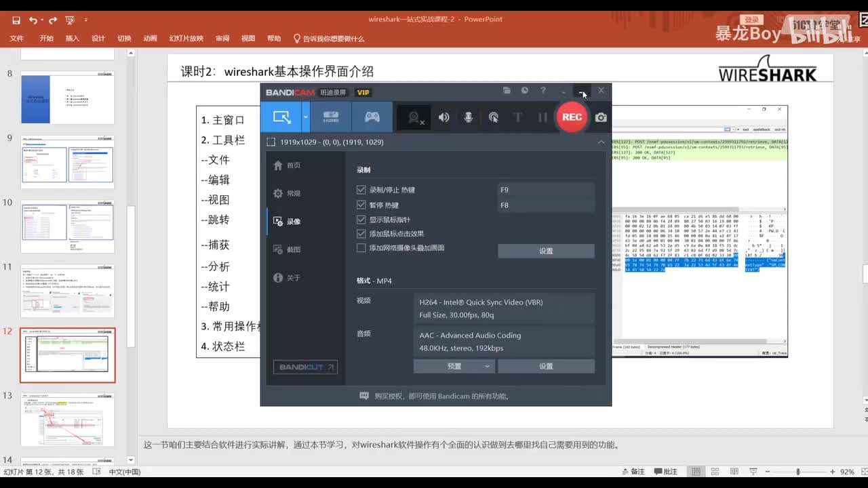The width and height of the screenshot is (868, 488).
Task: Select slide 9 thumbnail
Action: [x=68, y=163]
